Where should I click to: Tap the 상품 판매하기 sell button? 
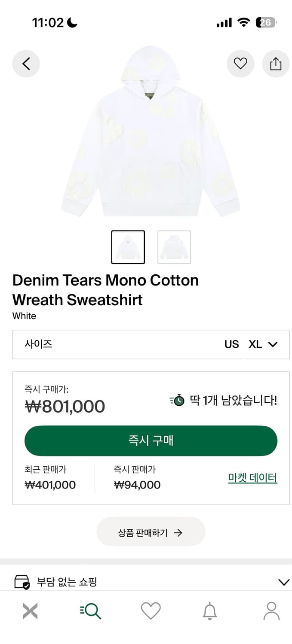pyautogui.click(x=151, y=532)
